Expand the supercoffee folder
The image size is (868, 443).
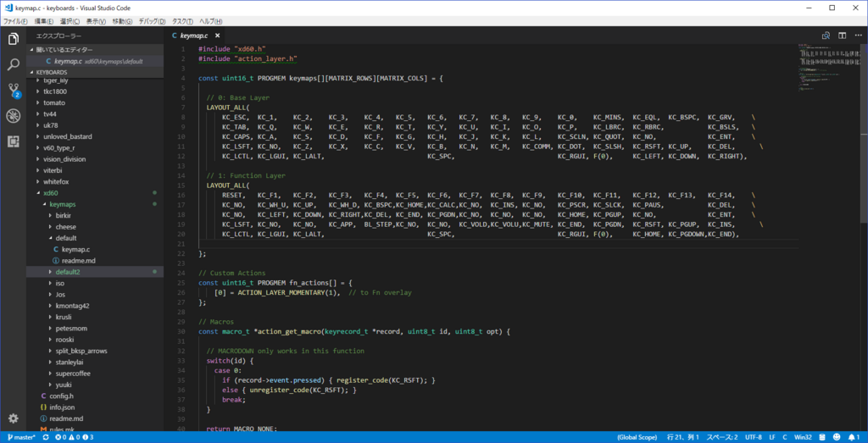pos(50,374)
